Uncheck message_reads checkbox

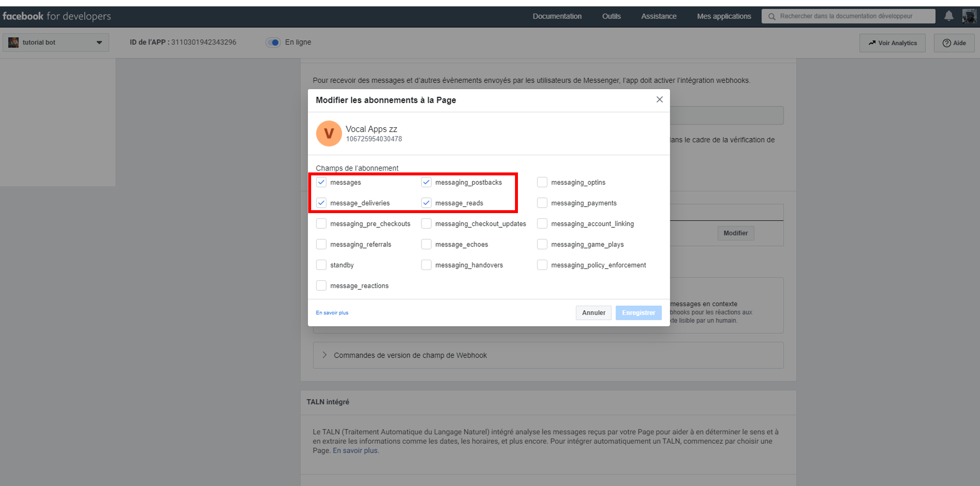pyautogui.click(x=426, y=203)
